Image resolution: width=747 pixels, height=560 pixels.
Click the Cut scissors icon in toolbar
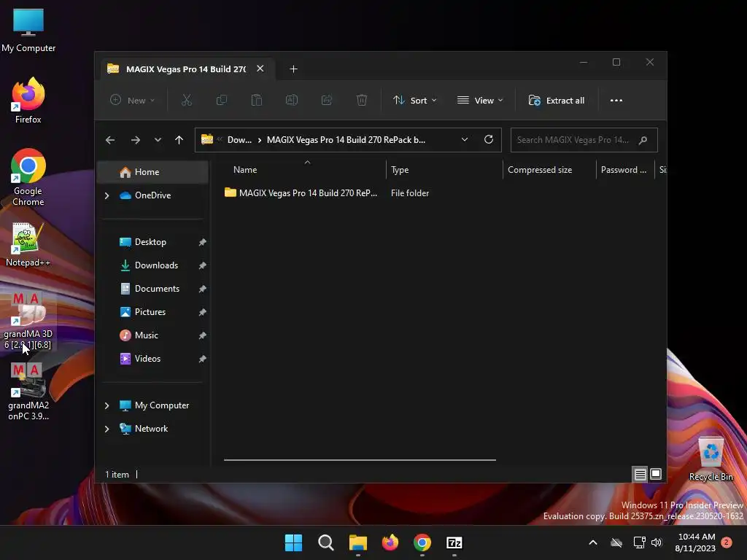click(x=186, y=101)
